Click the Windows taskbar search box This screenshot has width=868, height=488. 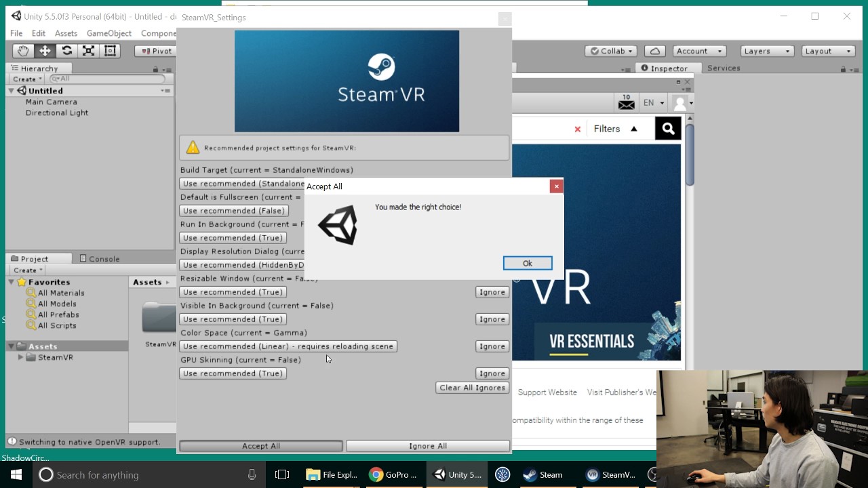click(149, 474)
